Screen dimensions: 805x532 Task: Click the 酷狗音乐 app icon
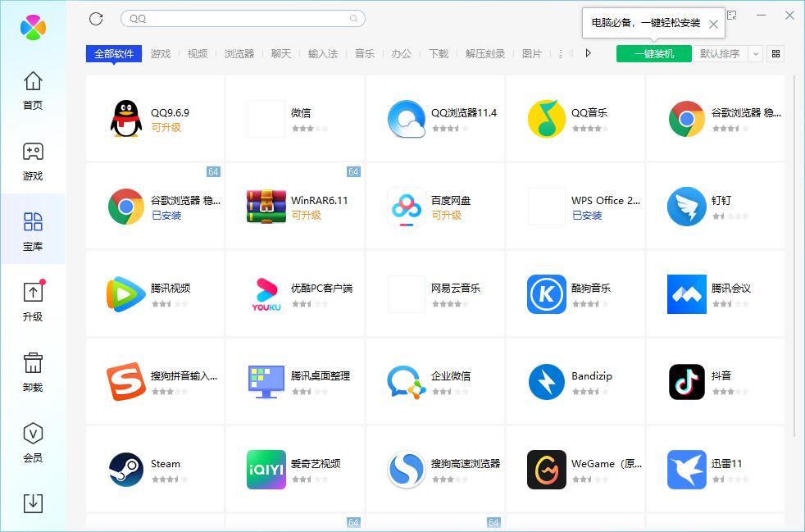[547, 294]
